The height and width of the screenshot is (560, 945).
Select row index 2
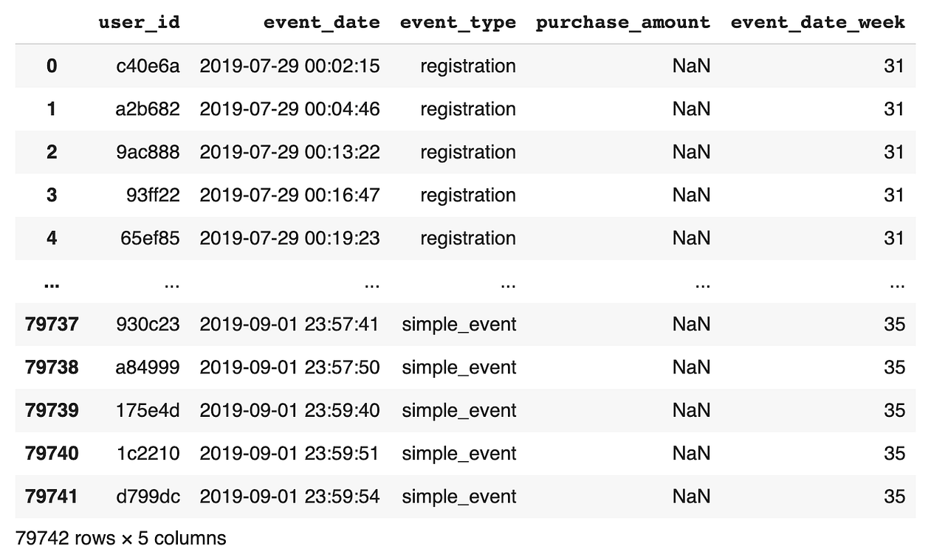pos(51,152)
